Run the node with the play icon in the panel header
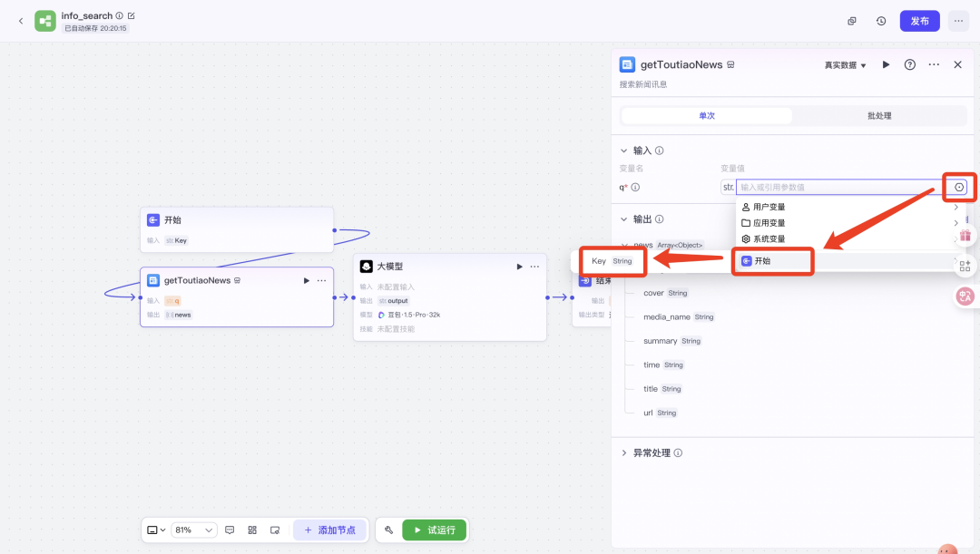The image size is (980, 554). pyautogui.click(x=887, y=64)
